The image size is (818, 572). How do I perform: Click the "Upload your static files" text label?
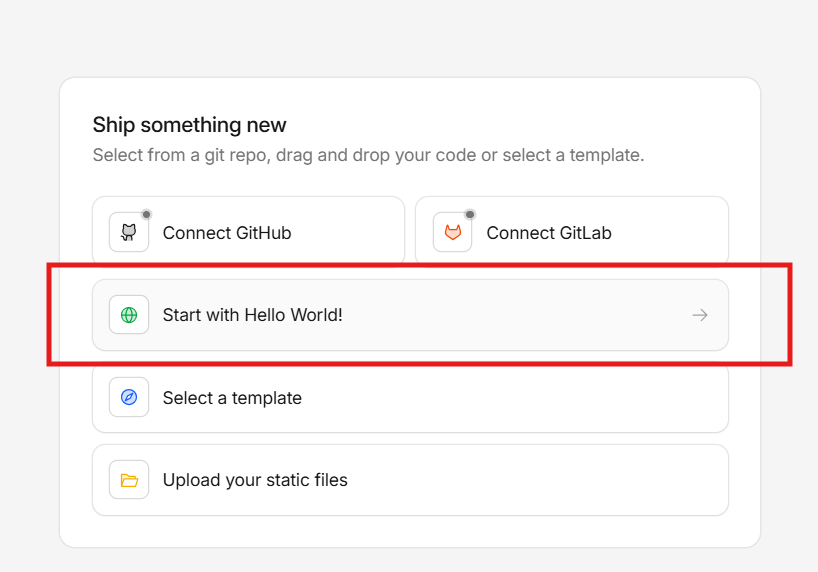[255, 480]
